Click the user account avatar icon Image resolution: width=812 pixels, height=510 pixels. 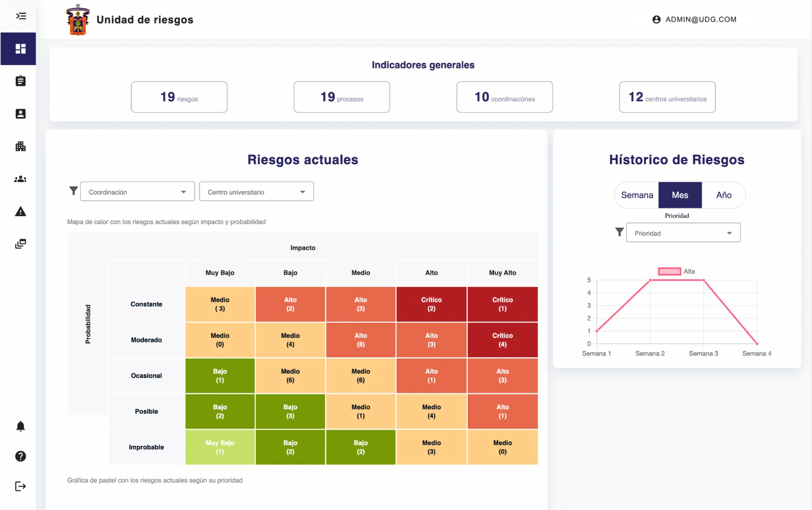click(656, 19)
